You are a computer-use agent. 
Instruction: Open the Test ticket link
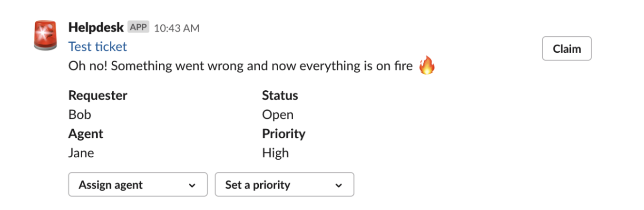pyautogui.click(x=98, y=47)
